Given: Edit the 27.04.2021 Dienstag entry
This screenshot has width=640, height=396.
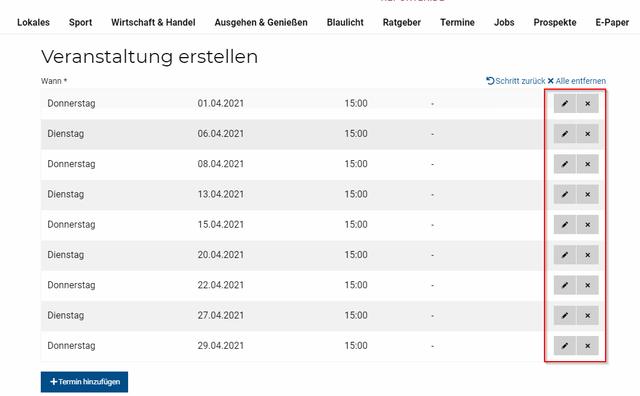Looking at the screenshot, I should click(565, 315).
